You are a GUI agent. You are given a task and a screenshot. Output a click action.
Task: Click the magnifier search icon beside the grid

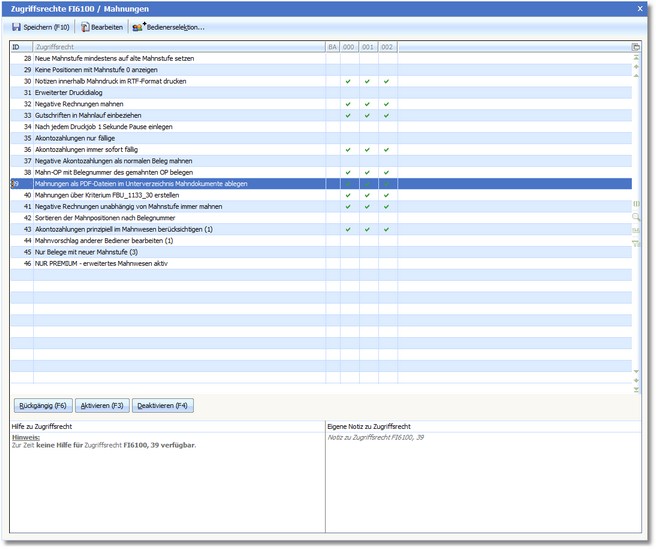(x=636, y=216)
